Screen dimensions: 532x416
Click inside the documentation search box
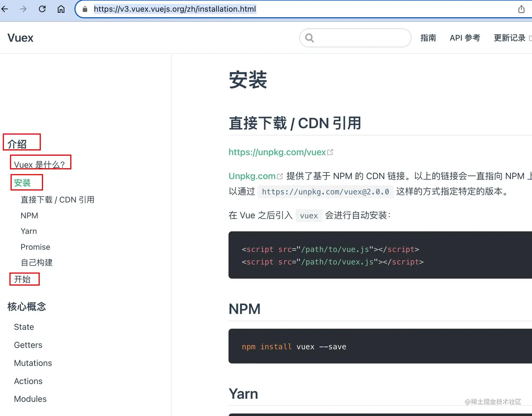point(355,38)
